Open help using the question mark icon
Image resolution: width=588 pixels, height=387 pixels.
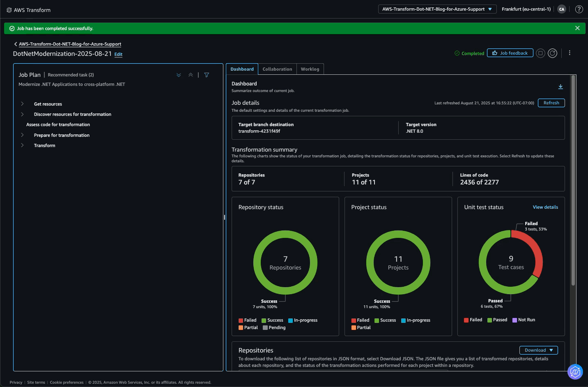[579, 9]
